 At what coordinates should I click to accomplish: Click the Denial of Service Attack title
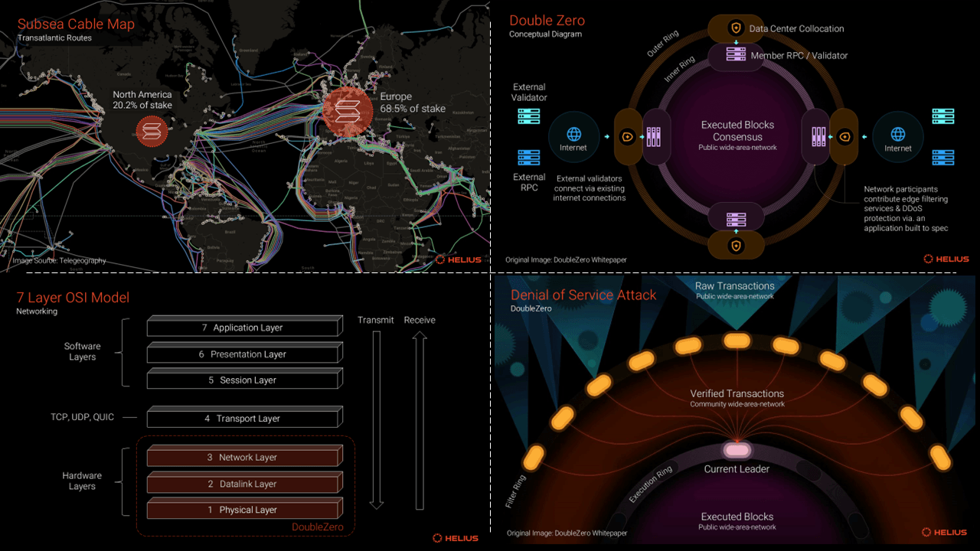tap(583, 295)
